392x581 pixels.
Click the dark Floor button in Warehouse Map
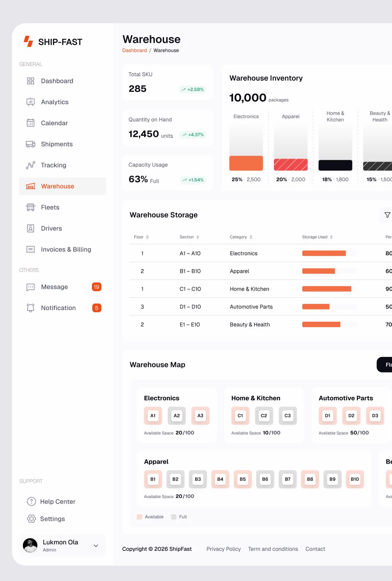(384, 365)
